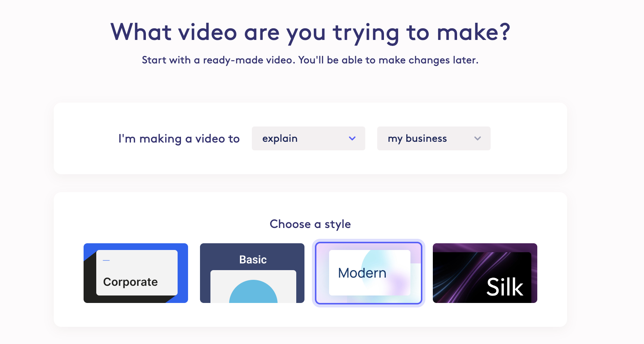Viewport: 644px width, 344px height.
Task: Open the chevron on the my business dropdown
Action: click(x=477, y=138)
